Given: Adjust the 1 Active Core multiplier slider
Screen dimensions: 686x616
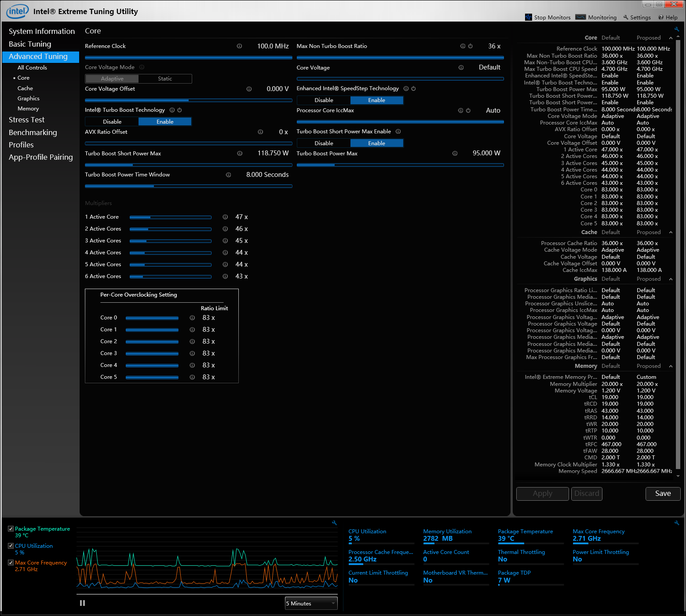Looking at the screenshot, I should point(171,217).
